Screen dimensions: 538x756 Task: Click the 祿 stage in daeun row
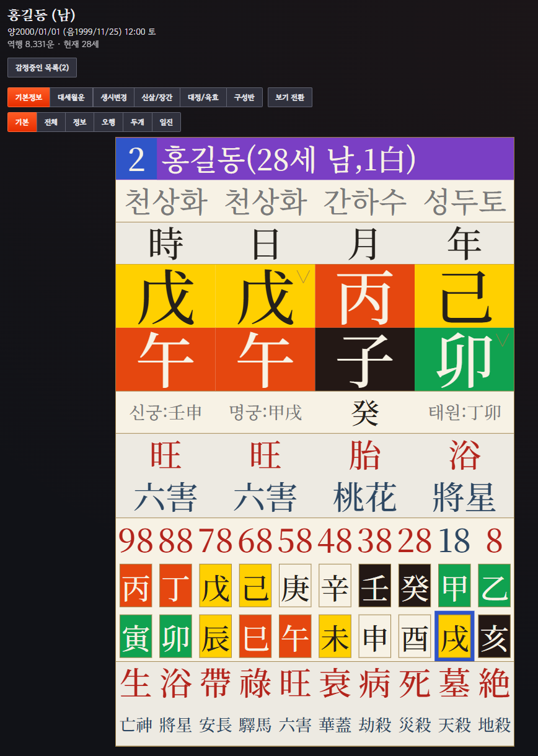pos(255,683)
